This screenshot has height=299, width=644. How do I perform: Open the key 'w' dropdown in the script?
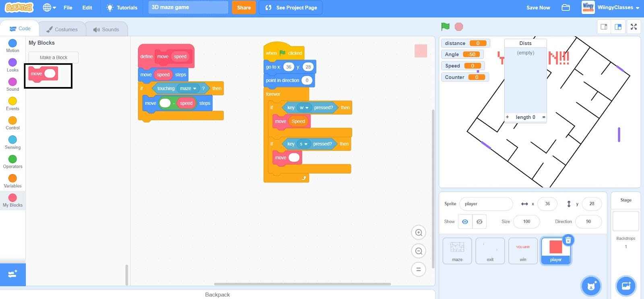(x=304, y=108)
